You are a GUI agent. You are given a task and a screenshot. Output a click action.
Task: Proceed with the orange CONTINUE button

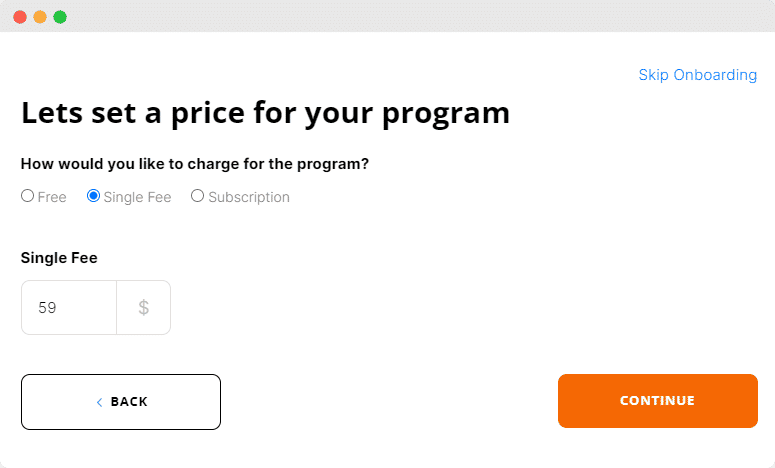[x=657, y=401]
